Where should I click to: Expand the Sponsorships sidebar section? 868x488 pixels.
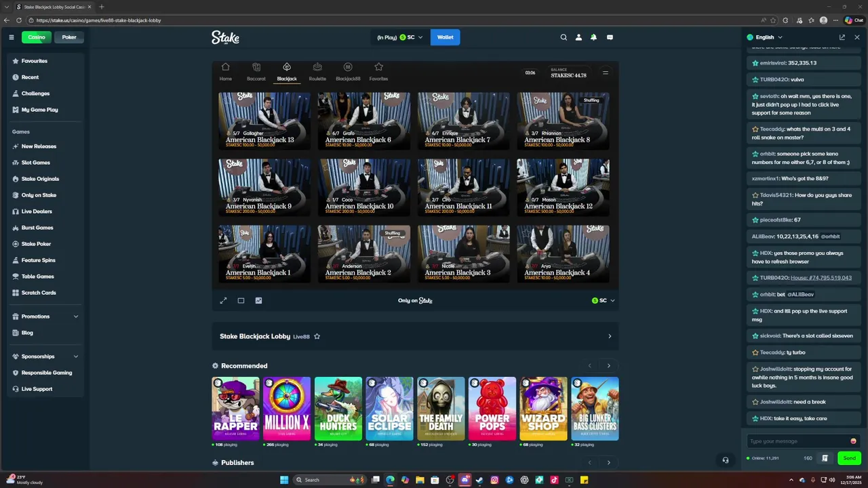(46, 357)
